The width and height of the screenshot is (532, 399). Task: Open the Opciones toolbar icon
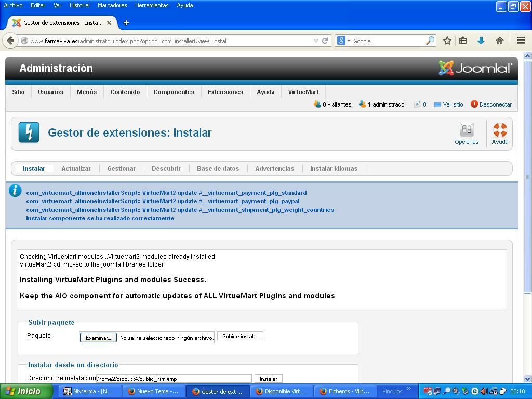tap(467, 134)
